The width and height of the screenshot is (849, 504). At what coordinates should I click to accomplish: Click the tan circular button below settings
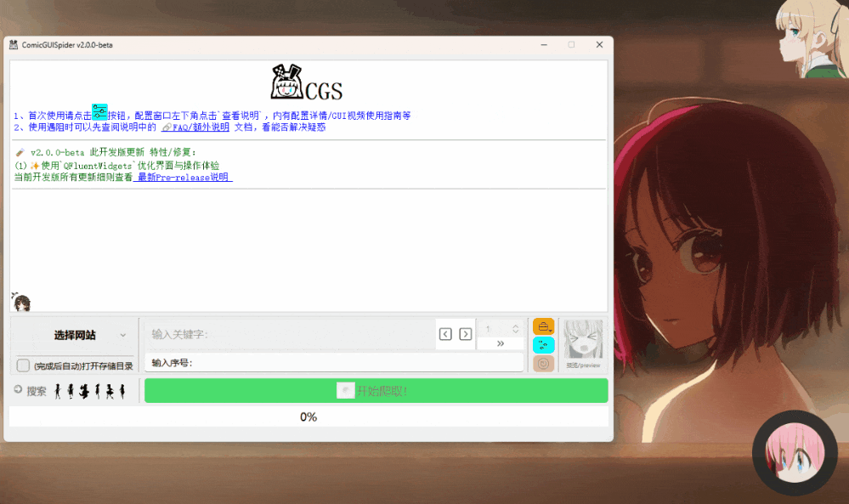(543, 363)
